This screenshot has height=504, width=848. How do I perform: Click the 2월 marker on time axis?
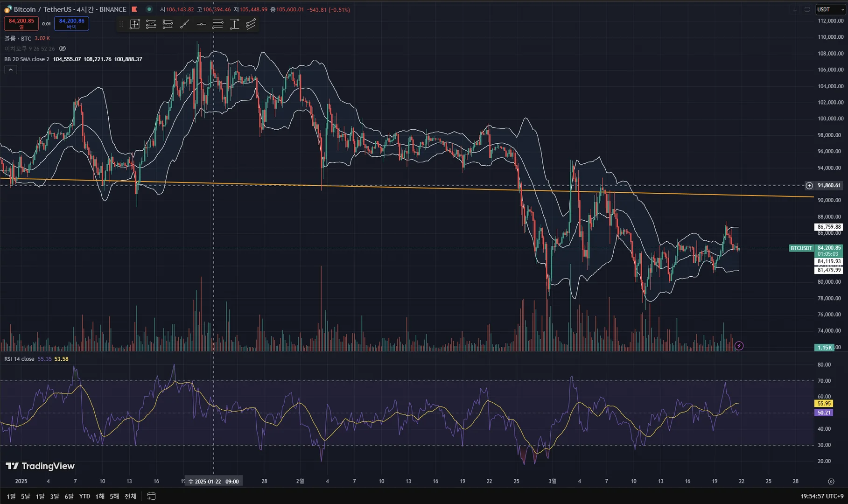click(300, 481)
